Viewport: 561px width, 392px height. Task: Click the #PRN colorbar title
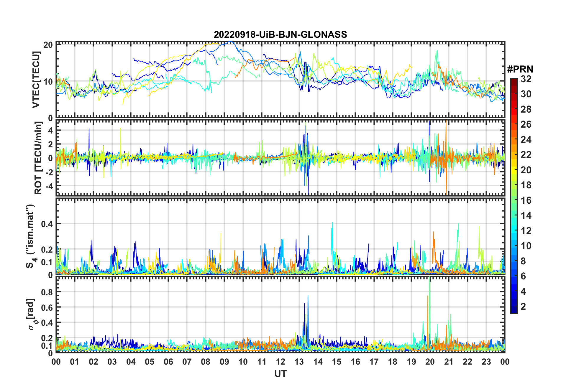pos(520,69)
